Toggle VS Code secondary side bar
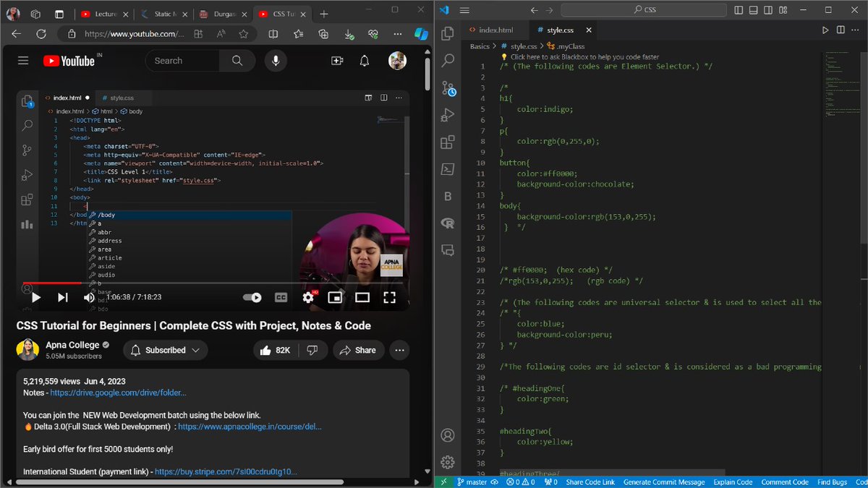The height and width of the screenshot is (488, 868). 769,10
